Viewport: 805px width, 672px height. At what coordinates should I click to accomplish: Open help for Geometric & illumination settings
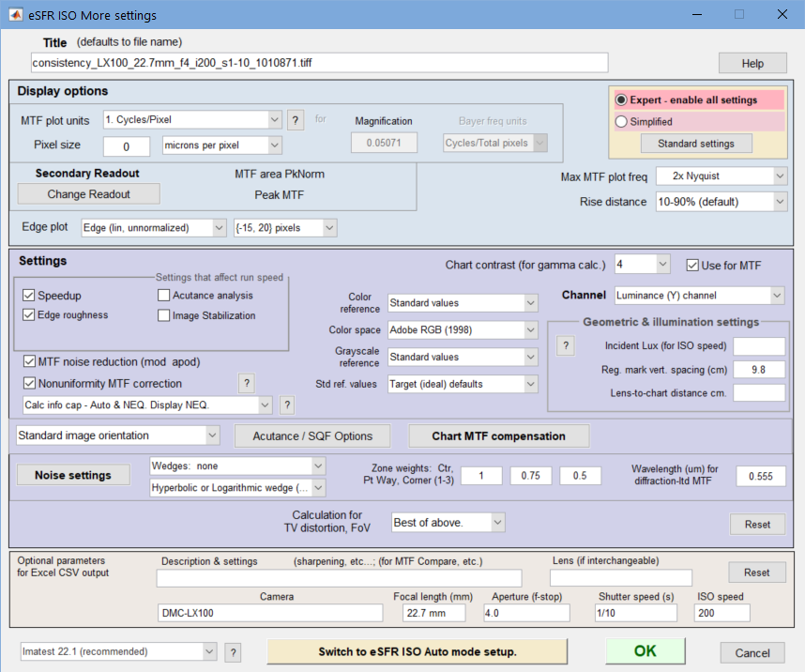566,345
